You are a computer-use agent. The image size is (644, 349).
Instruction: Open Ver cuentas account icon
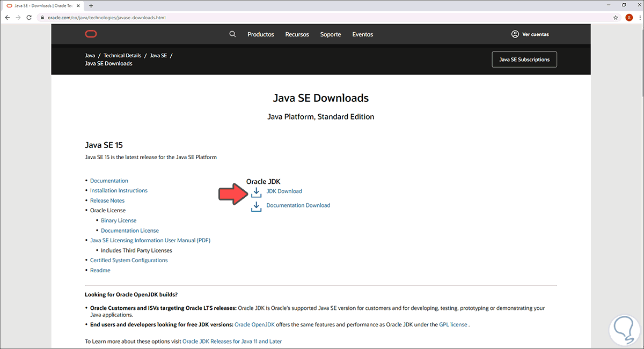[515, 34]
